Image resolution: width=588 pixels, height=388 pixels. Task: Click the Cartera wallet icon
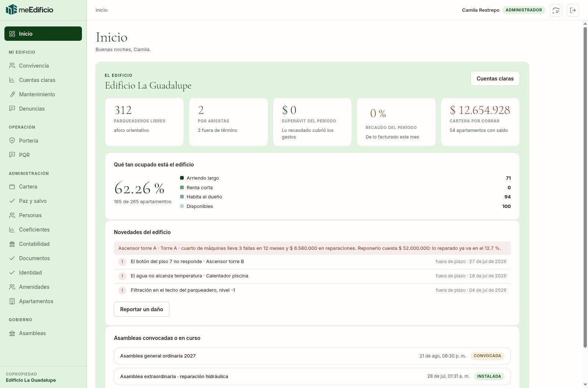[x=12, y=187]
